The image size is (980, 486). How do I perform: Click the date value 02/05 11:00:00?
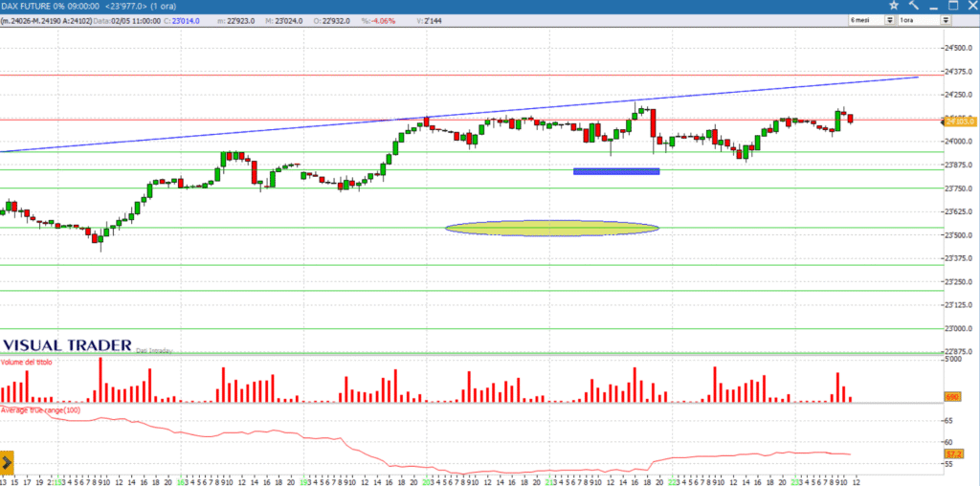tap(136, 21)
